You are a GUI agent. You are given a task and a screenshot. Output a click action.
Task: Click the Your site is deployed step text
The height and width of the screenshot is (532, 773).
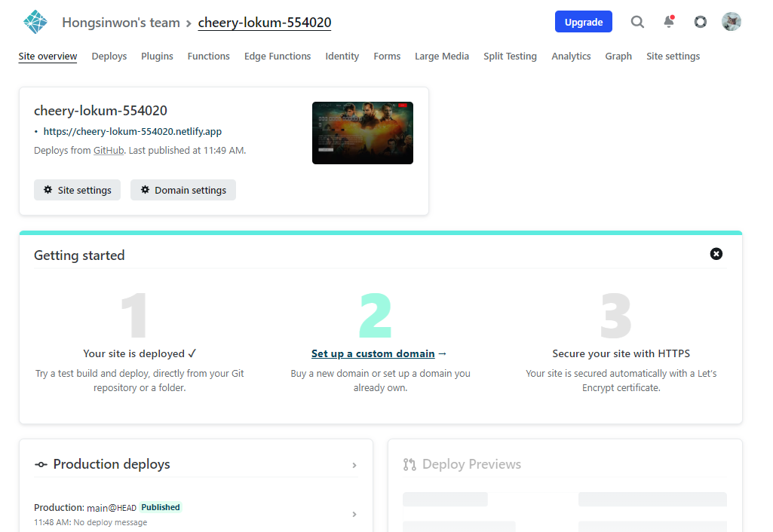[140, 353]
